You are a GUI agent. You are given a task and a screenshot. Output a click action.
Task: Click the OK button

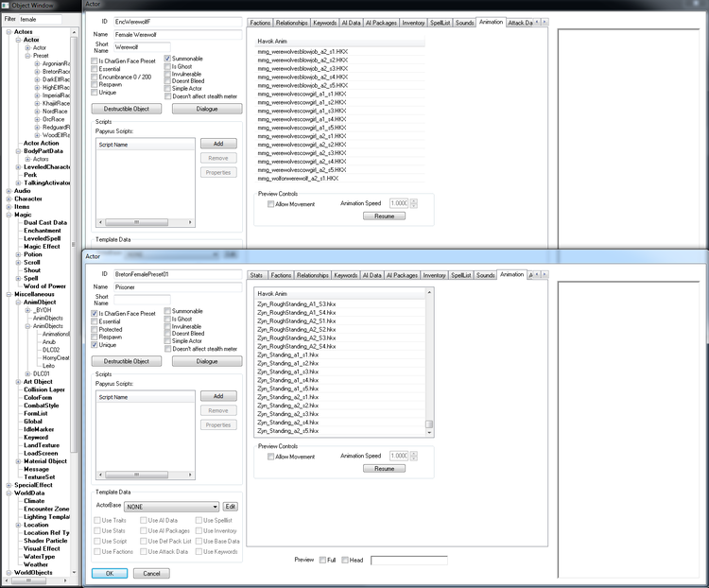coord(110,574)
